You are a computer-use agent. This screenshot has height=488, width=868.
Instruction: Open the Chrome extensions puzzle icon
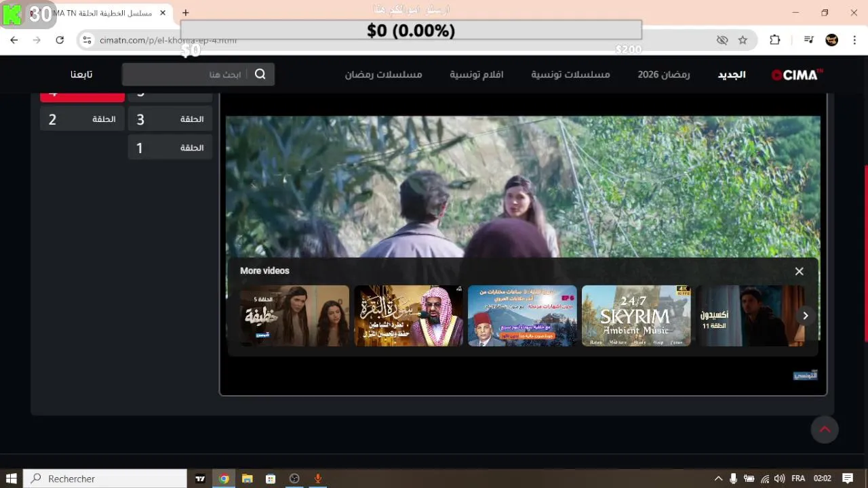pos(774,40)
